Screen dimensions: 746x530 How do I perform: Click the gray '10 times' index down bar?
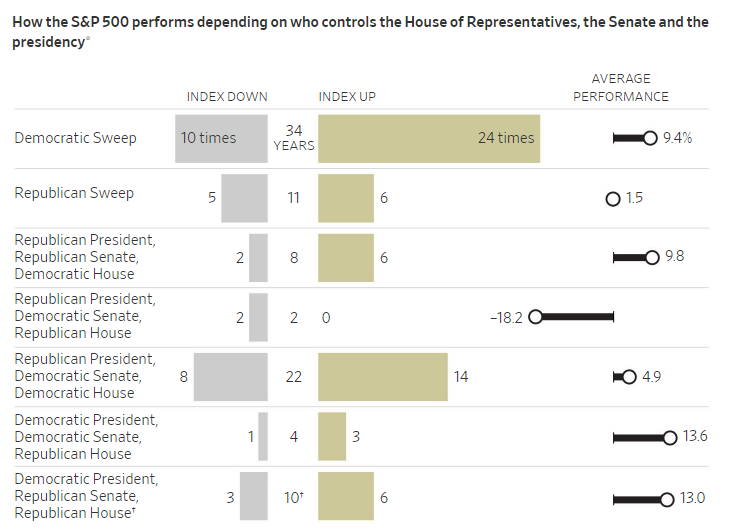pos(221,138)
